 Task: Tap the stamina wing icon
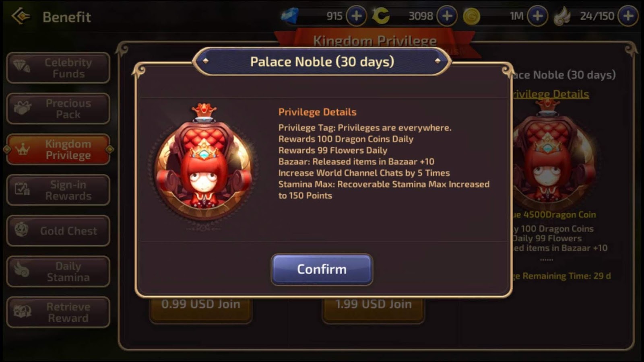click(562, 16)
